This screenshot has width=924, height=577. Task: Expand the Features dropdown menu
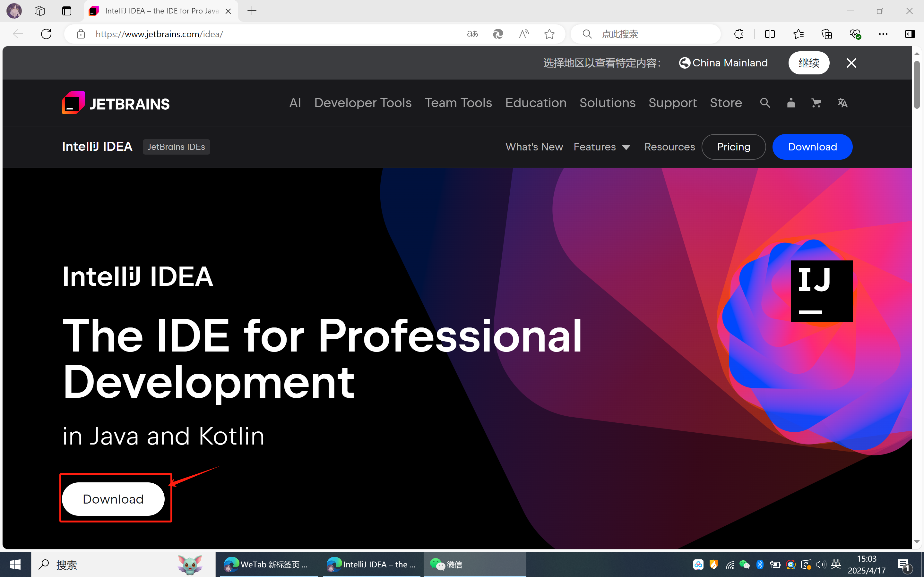[x=602, y=147]
